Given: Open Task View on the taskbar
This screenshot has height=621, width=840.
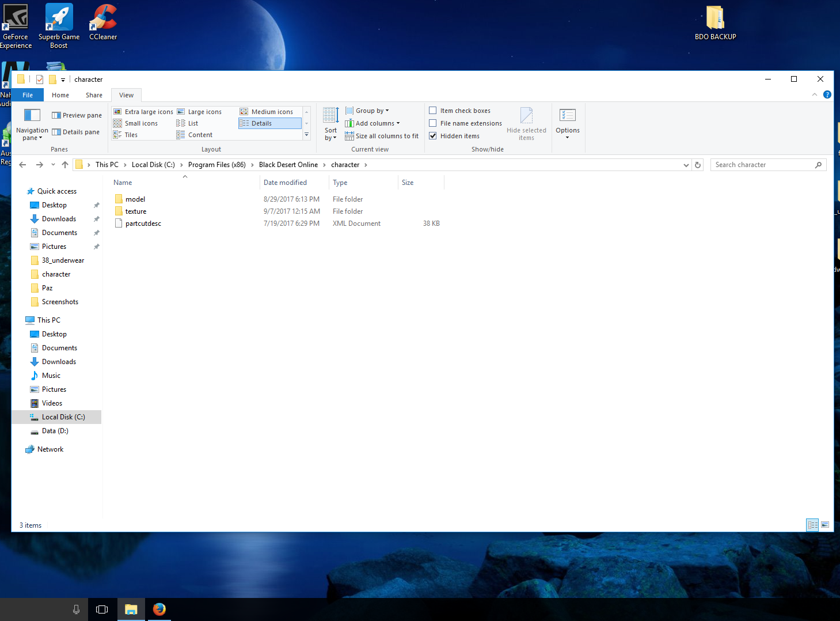Looking at the screenshot, I should (102, 609).
